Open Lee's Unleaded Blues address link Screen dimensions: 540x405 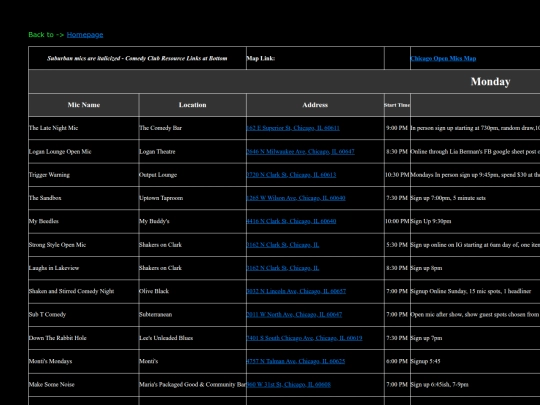(x=304, y=338)
